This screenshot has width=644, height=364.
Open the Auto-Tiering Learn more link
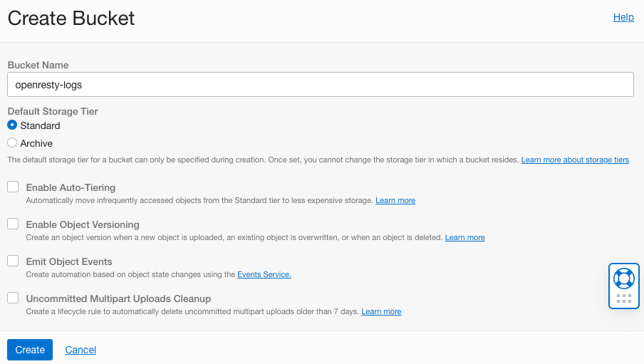[x=395, y=201]
